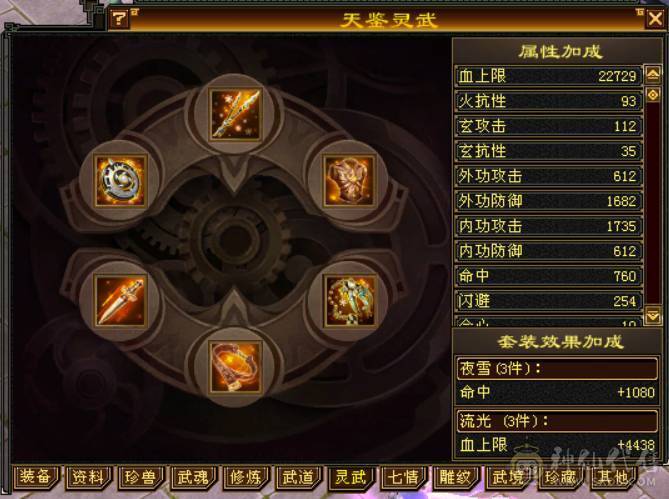Open the 雕纹 tab
Viewport: 669px width, 499px height.
click(x=456, y=477)
